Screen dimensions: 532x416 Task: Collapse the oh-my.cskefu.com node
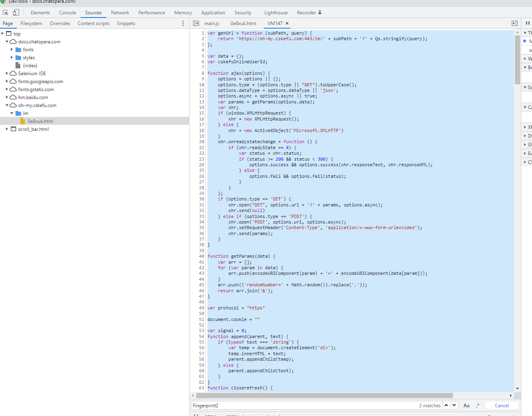(7, 105)
